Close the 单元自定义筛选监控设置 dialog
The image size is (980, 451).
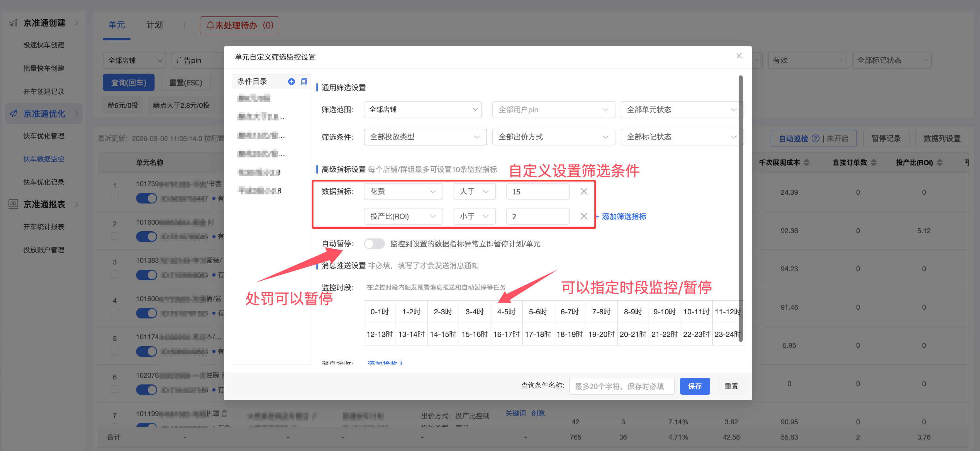739,56
